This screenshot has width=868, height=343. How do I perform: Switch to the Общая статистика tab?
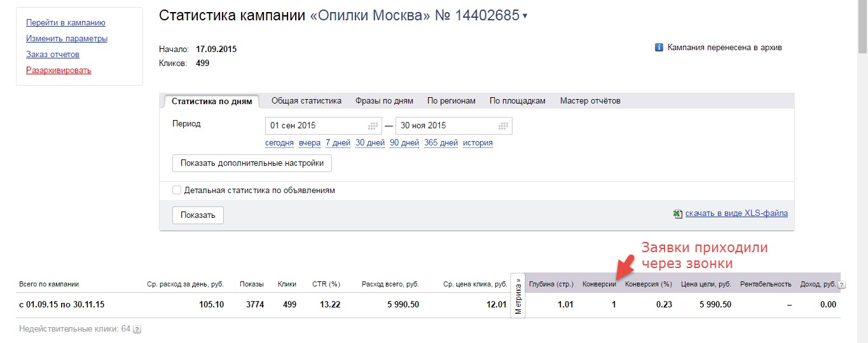pos(307,101)
